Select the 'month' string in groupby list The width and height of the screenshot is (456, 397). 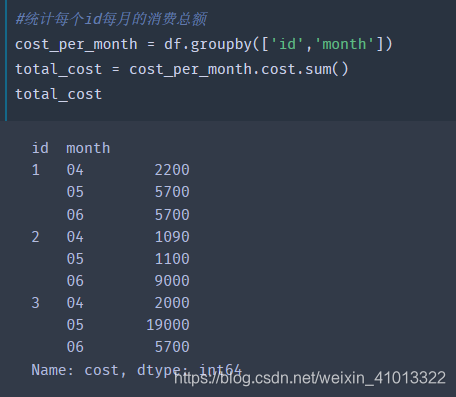(344, 44)
